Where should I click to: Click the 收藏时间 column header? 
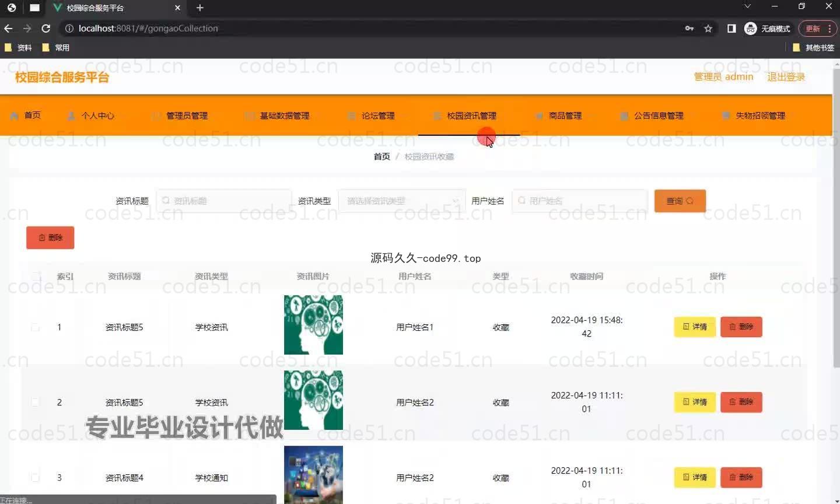586,276
